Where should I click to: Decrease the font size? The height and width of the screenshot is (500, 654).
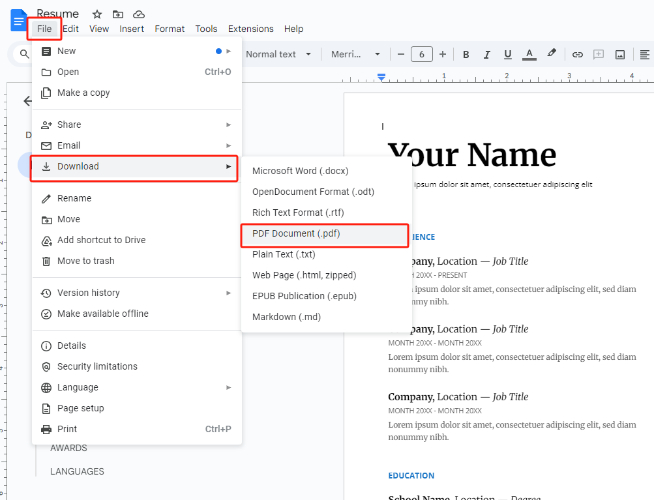(401, 54)
